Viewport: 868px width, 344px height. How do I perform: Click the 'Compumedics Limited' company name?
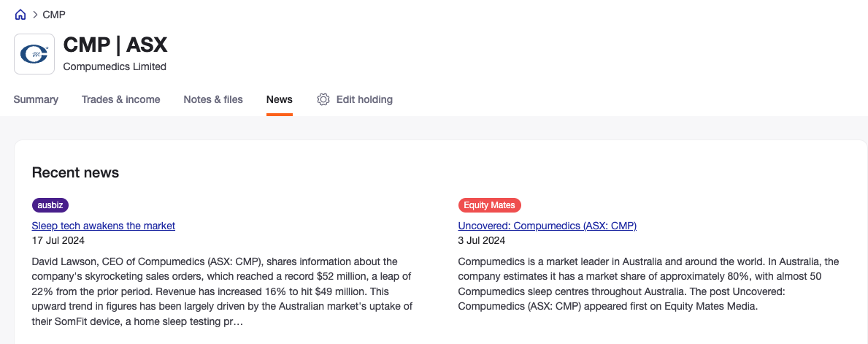115,66
